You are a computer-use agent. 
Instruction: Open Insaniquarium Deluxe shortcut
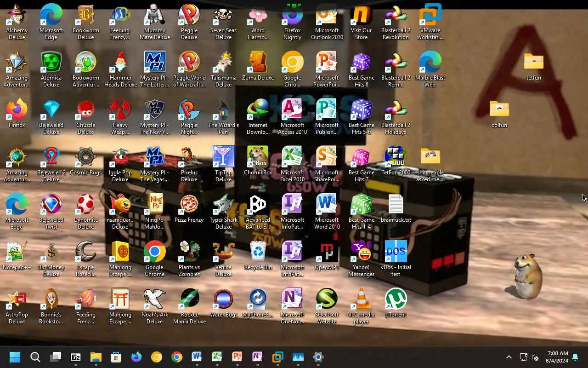[x=120, y=212]
